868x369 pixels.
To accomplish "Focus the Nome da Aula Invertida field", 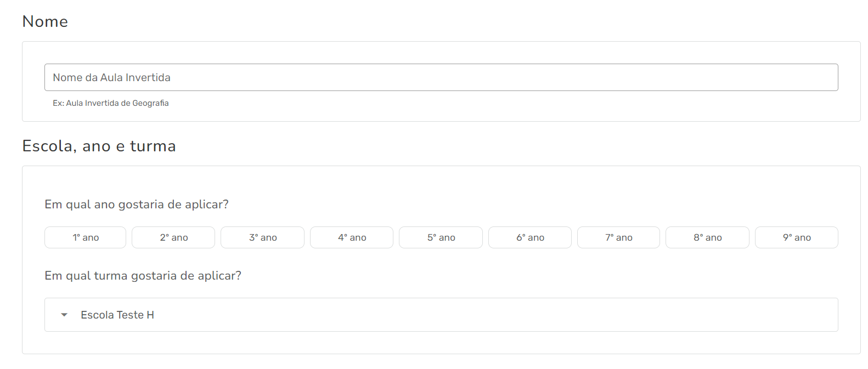I will [441, 77].
